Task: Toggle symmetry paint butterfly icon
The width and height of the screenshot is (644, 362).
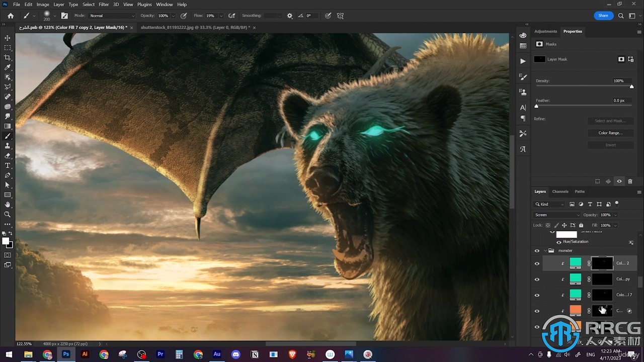Action: (x=341, y=16)
